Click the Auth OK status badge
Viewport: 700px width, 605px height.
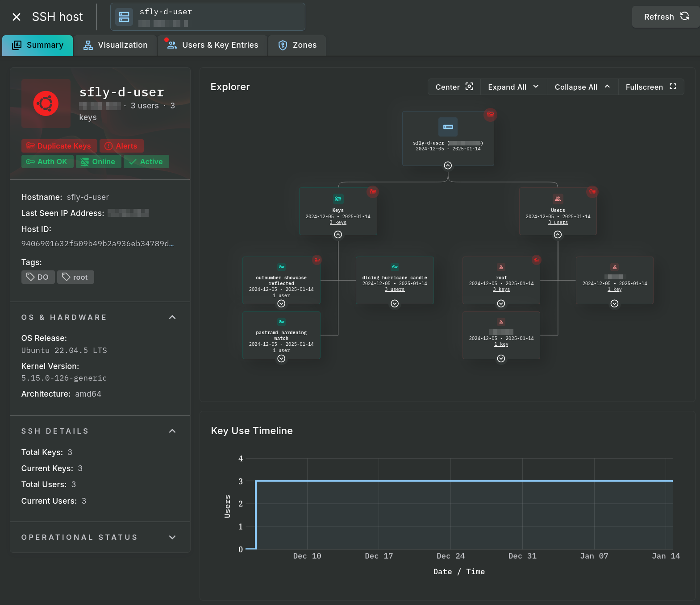[47, 162]
